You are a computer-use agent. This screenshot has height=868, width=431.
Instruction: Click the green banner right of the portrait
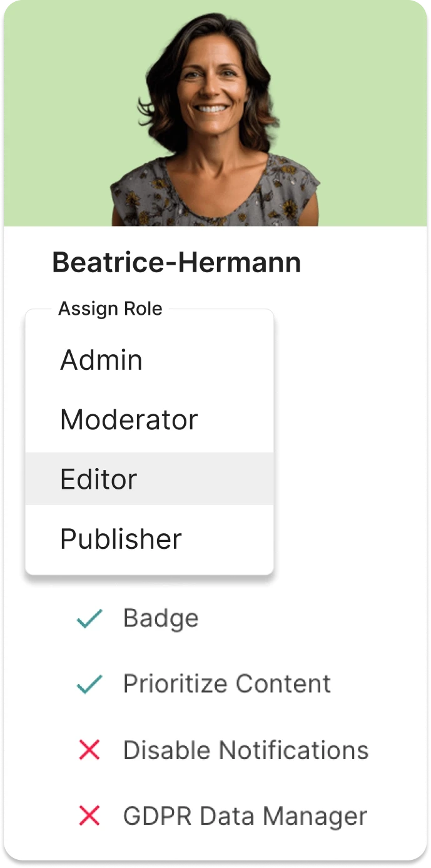[375, 113]
